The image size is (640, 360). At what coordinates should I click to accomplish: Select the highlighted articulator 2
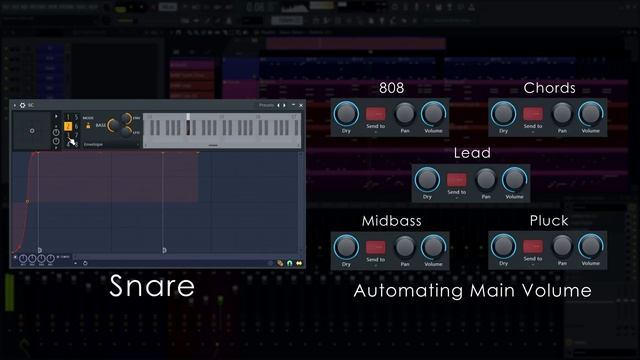[68, 126]
